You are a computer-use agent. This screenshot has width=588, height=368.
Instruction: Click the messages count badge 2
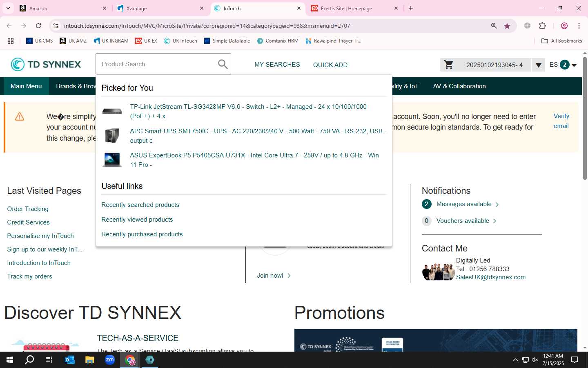(x=426, y=204)
